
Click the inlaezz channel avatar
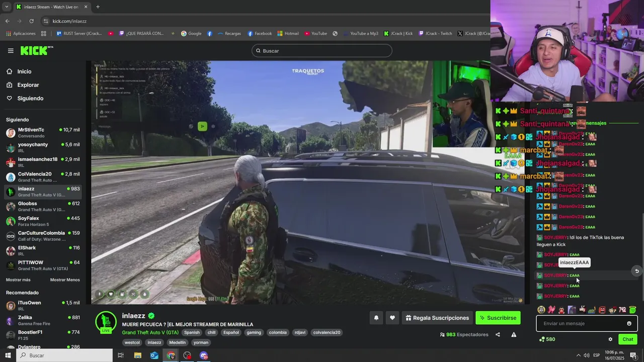pyautogui.click(x=106, y=322)
